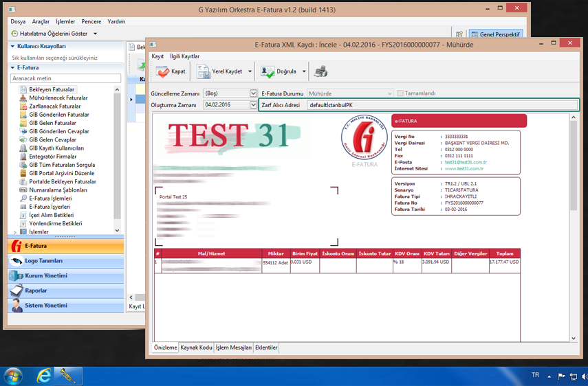The width and height of the screenshot is (588, 386).
Task: Click the Yerel Kaydet save icon
Action: (204, 71)
